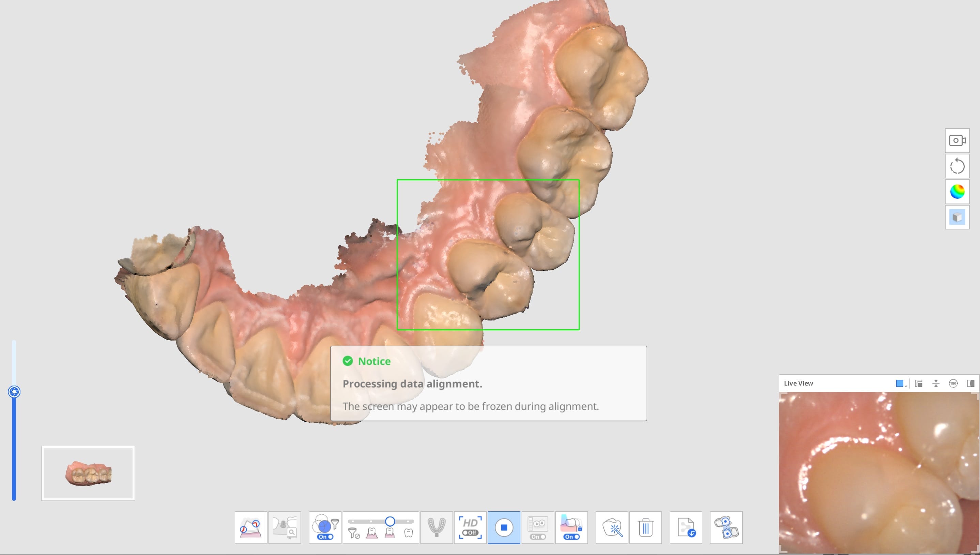Open the implant scanbody search icon
This screenshot has height=555, width=980.
(x=285, y=527)
